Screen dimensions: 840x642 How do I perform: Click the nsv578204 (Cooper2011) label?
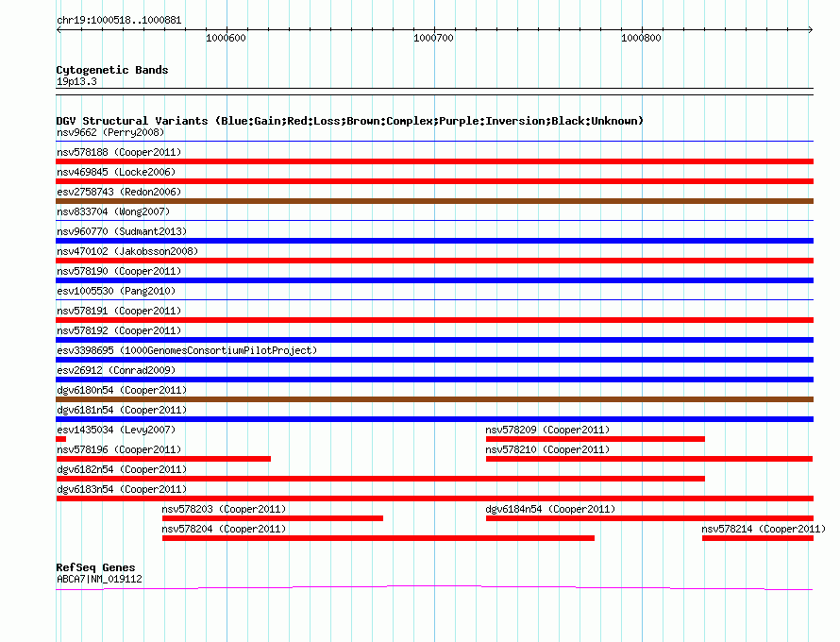(x=224, y=529)
